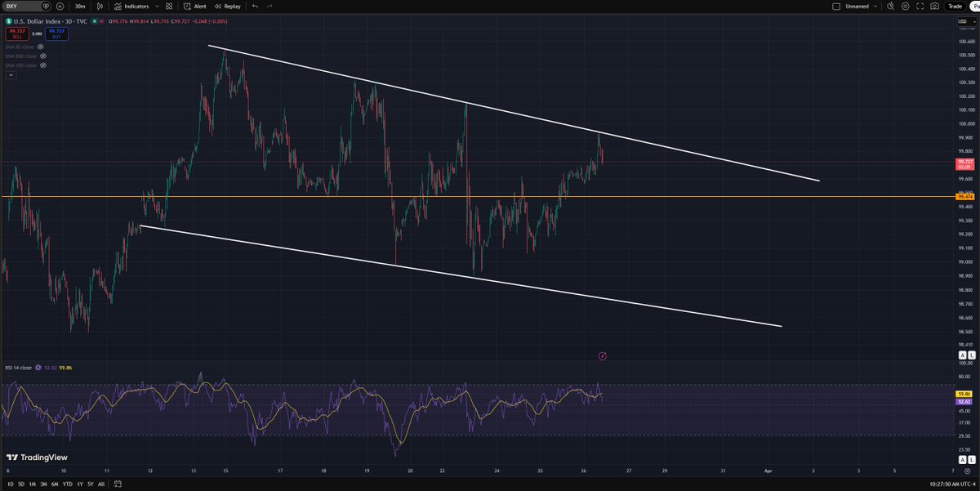
Task: Toggle visibility of SMA 100 close
Action: [x=42, y=65]
